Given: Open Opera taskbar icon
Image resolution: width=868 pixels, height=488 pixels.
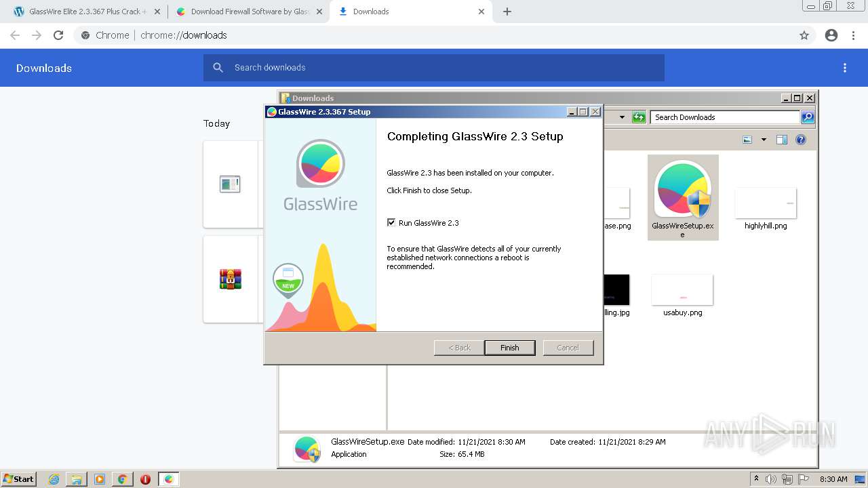Looking at the screenshot, I should [145, 479].
